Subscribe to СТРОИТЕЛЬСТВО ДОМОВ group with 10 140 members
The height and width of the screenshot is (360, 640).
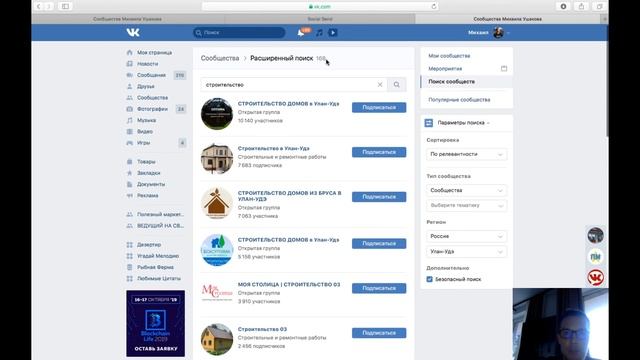click(x=379, y=107)
